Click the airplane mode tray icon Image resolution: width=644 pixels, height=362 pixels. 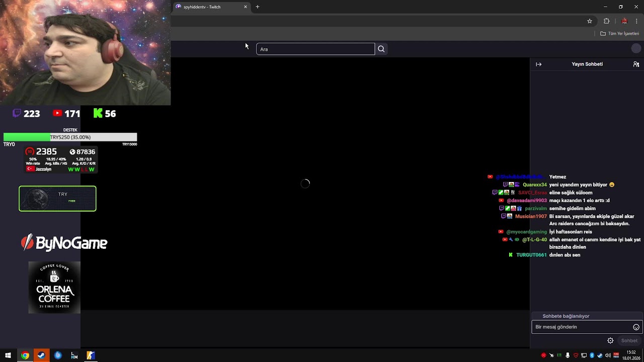coord(551,355)
